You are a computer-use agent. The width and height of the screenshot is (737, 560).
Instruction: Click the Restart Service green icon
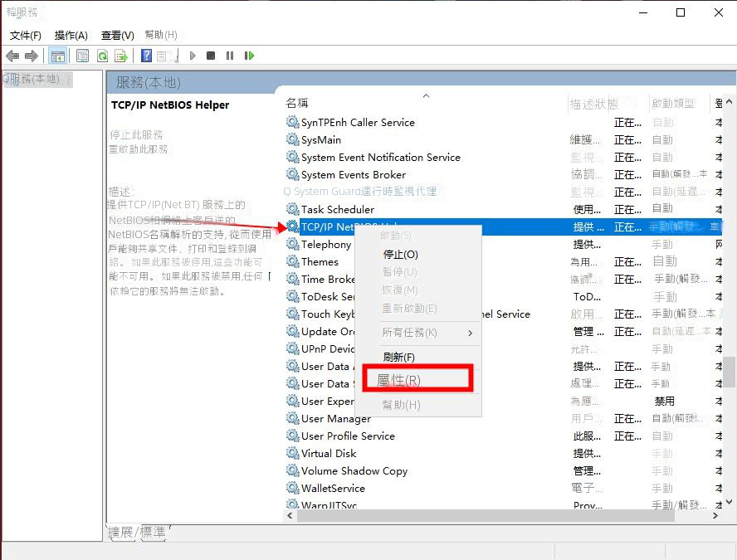249,56
